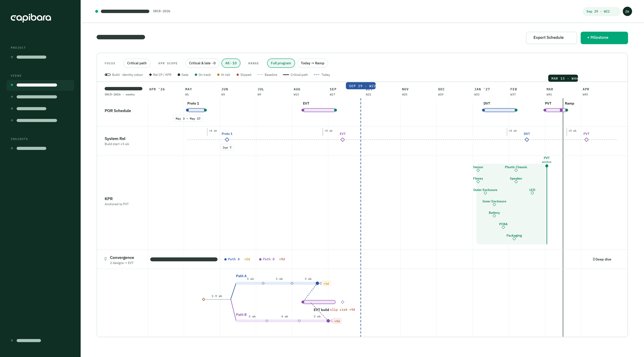The image size is (644, 357).
Task: Click the +2d slip badge
Action: click(x=326, y=284)
